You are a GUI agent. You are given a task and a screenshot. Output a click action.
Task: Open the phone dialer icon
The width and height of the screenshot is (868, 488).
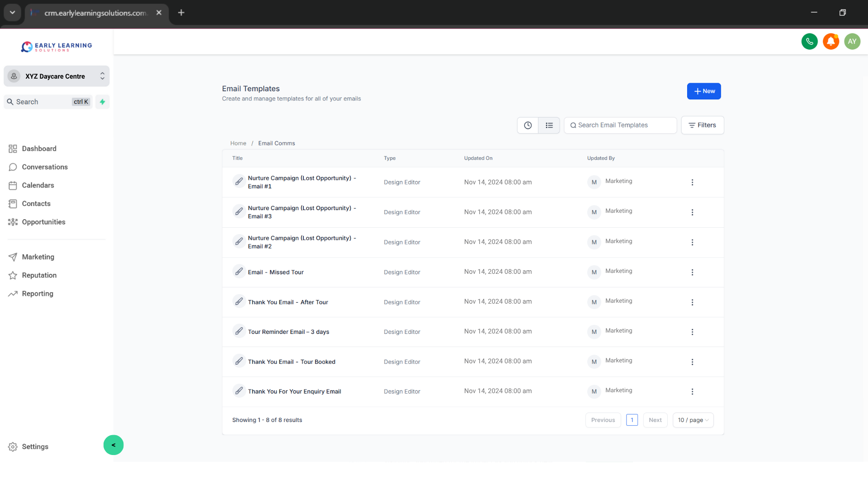point(809,41)
